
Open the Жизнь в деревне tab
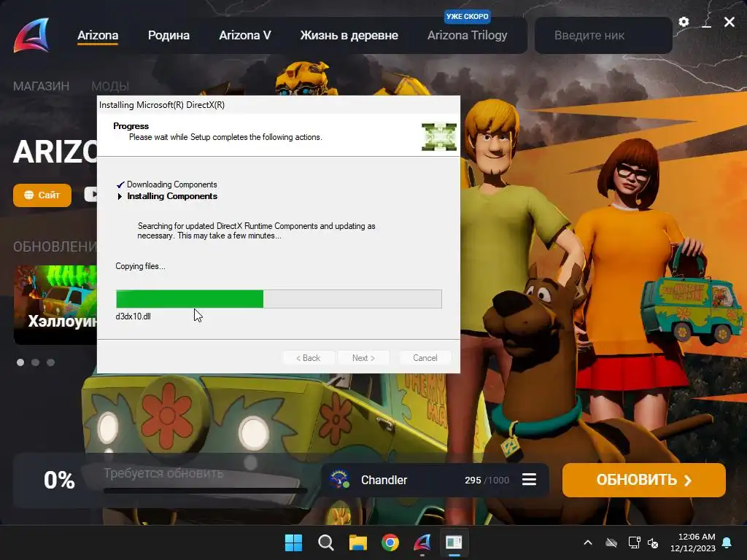tap(349, 35)
